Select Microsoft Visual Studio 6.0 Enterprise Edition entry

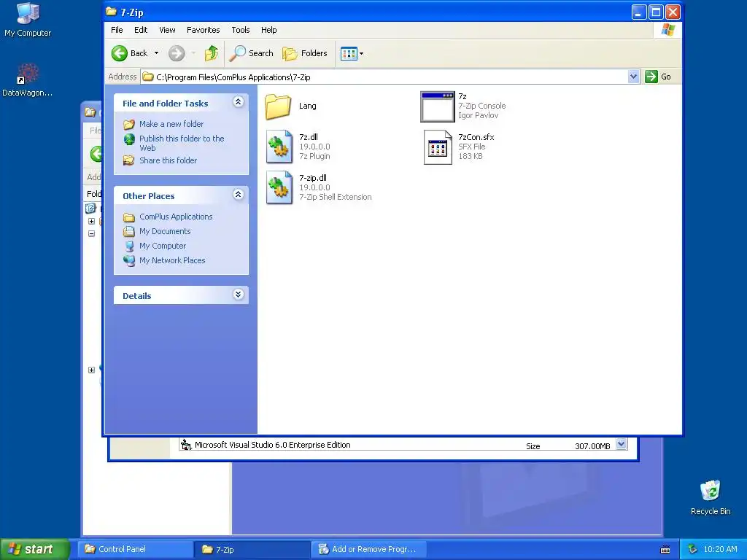click(273, 445)
